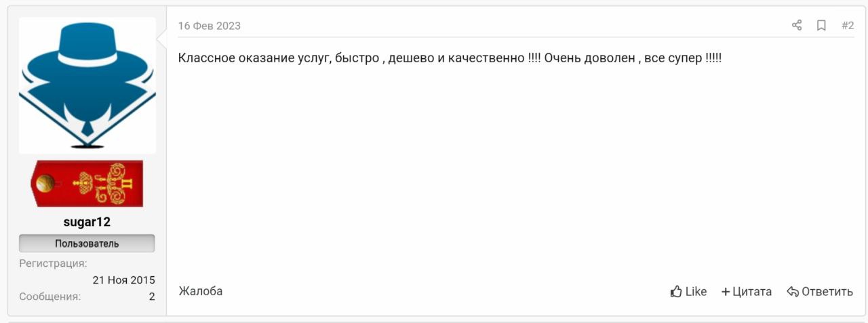The height and width of the screenshot is (323, 868).
Task: Click the red epaulette rank badge
Action: [87, 184]
